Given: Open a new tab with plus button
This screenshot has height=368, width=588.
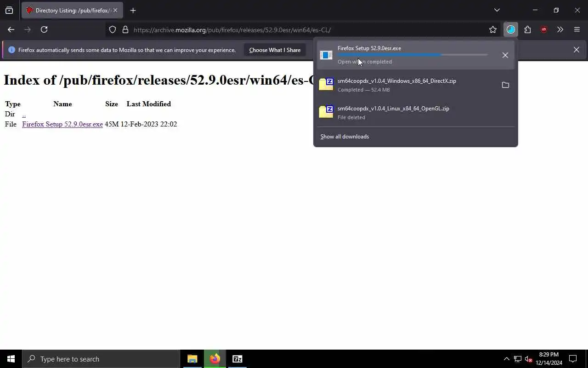Looking at the screenshot, I should tap(133, 10).
